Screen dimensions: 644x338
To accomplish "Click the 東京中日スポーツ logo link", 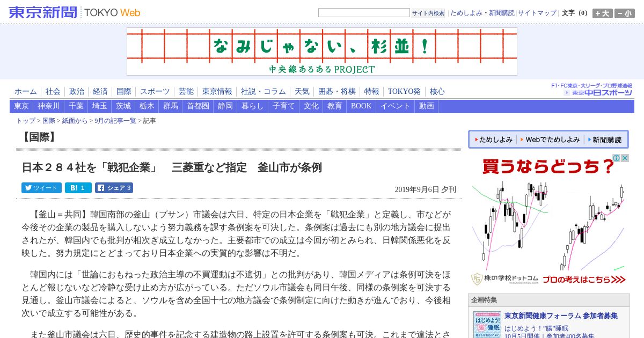I will tap(592, 90).
